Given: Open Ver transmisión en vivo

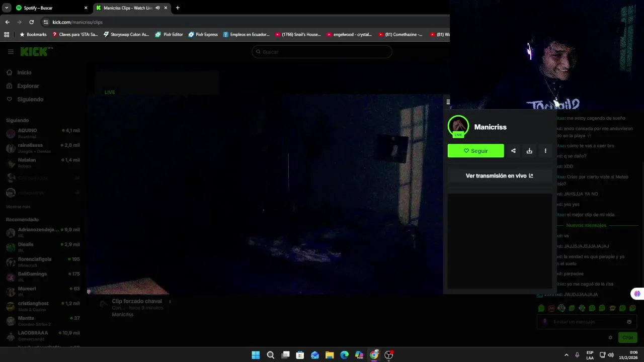Looking at the screenshot, I should 500,176.
